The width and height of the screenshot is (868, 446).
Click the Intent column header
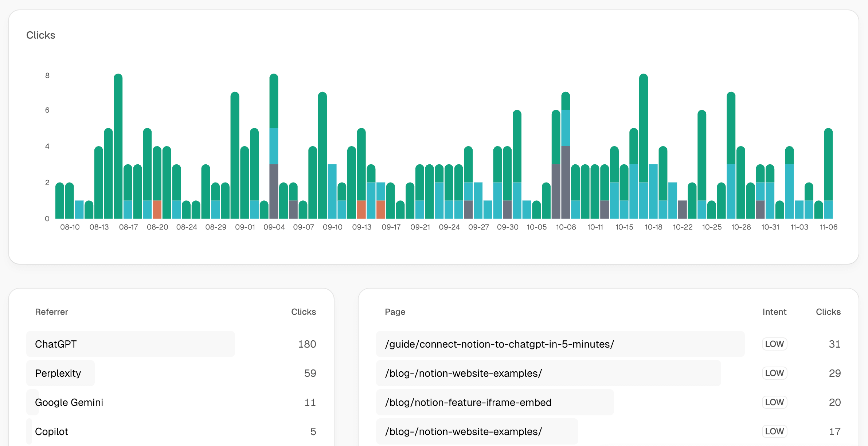tap(774, 312)
